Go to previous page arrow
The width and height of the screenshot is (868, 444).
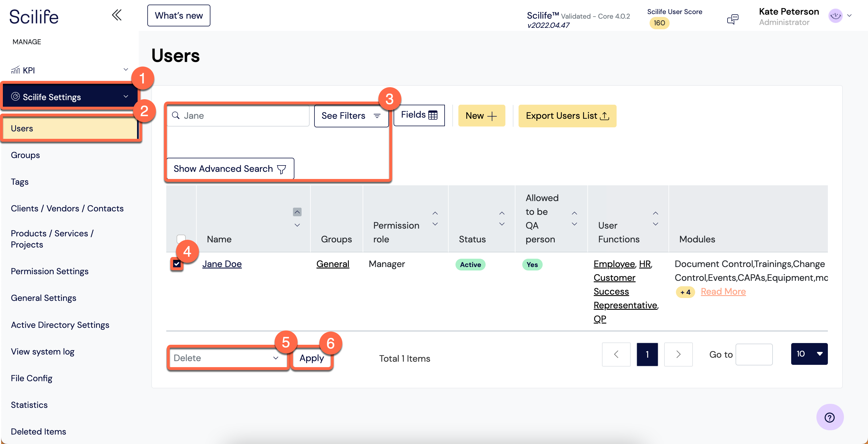(616, 354)
